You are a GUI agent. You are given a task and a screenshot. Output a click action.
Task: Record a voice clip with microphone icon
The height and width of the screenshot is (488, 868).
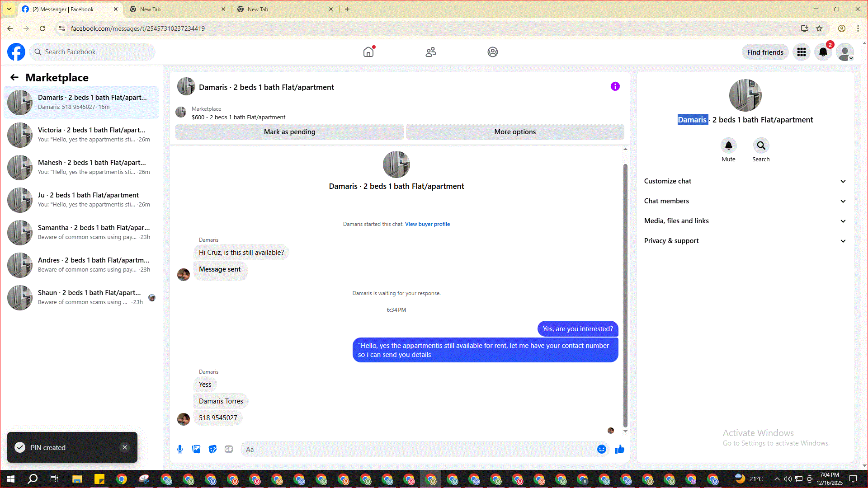(x=180, y=449)
